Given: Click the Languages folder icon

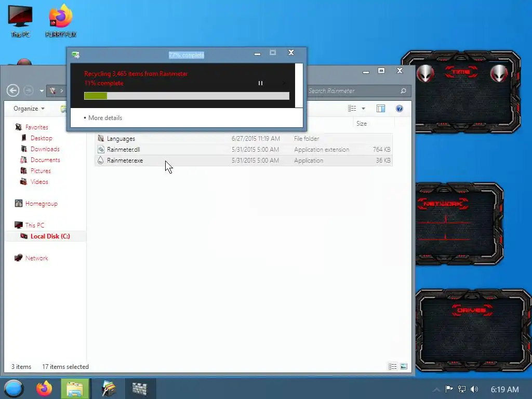Looking at the screenshot, I should (100, 138).
